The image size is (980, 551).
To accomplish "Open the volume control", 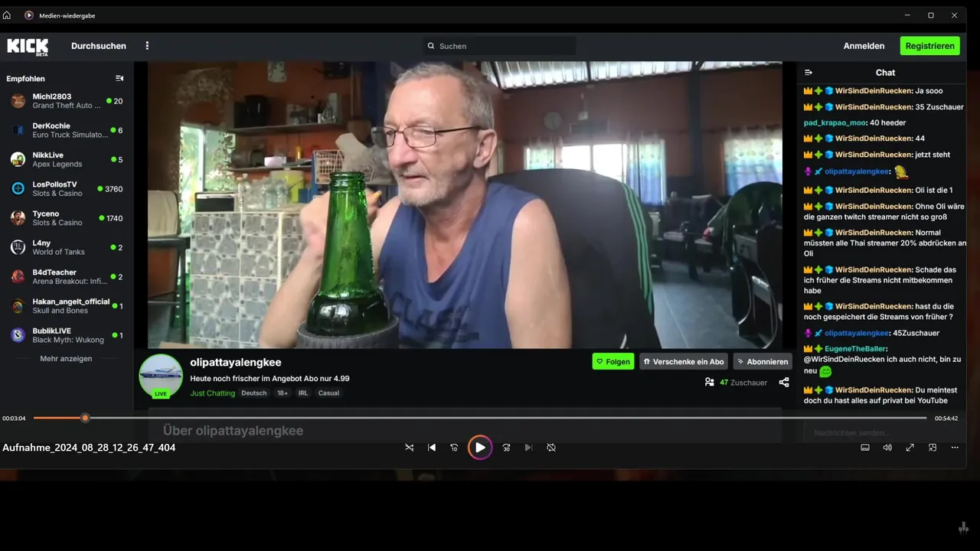I will click(887, 448).
